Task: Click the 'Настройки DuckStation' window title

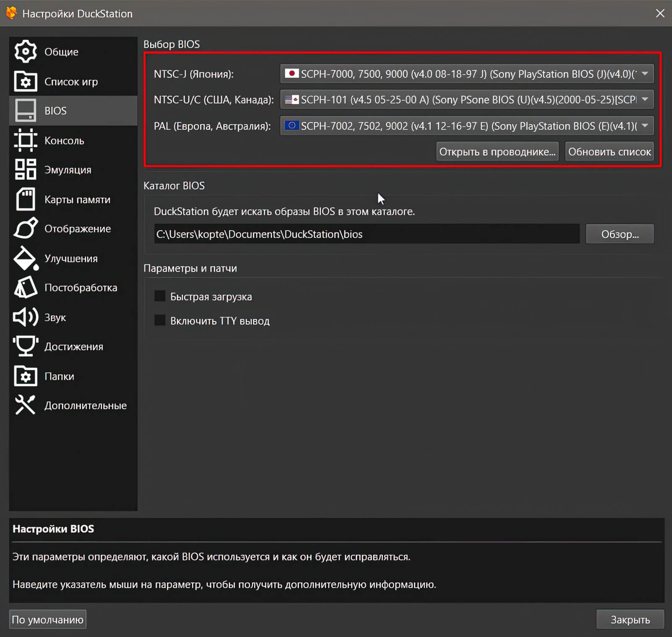Action: click(77, 13)
